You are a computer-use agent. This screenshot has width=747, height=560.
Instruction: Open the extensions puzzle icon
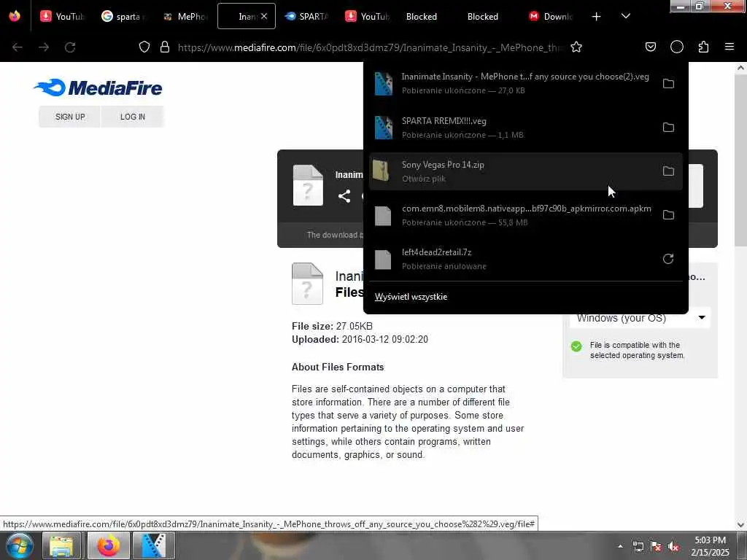(x=703, y=47)
